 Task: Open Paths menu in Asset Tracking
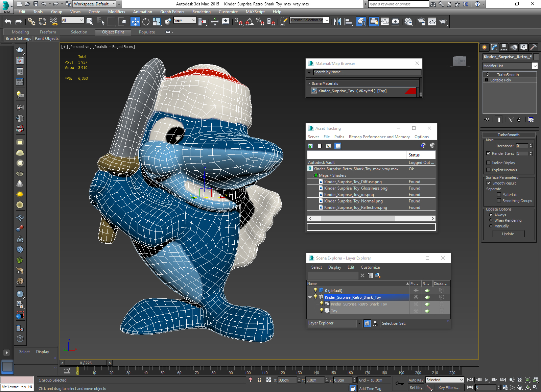[339, 137]
